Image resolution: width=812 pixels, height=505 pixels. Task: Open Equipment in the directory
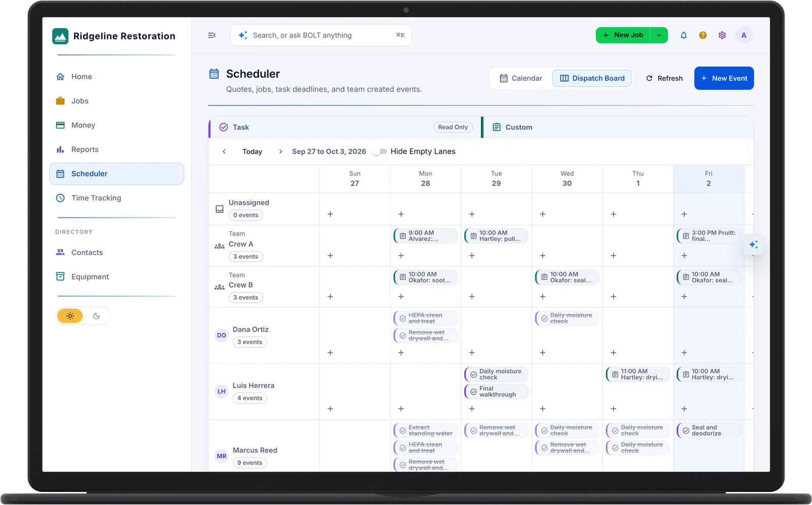117,277
